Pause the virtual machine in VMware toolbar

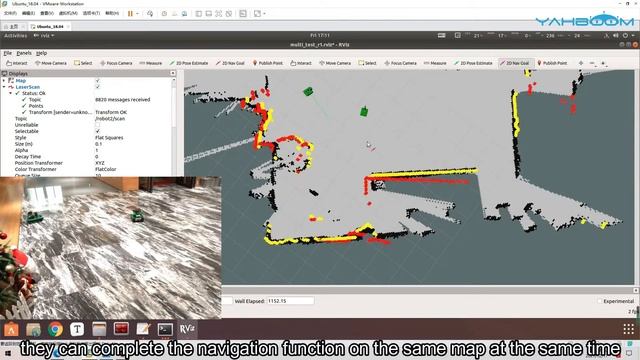click(130, 13)
